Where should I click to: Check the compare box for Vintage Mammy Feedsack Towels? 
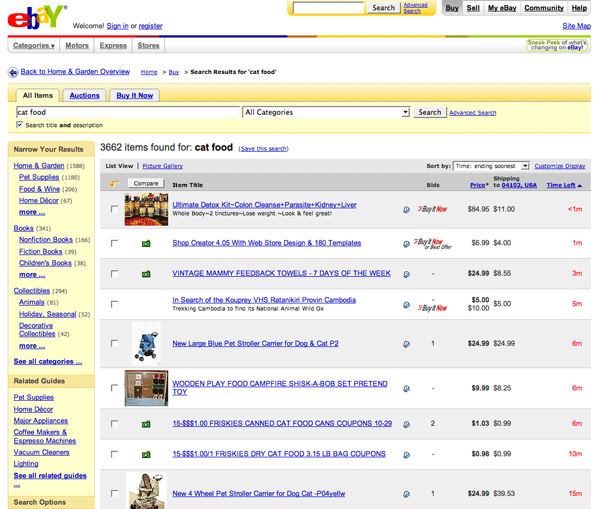click(114, 274)
